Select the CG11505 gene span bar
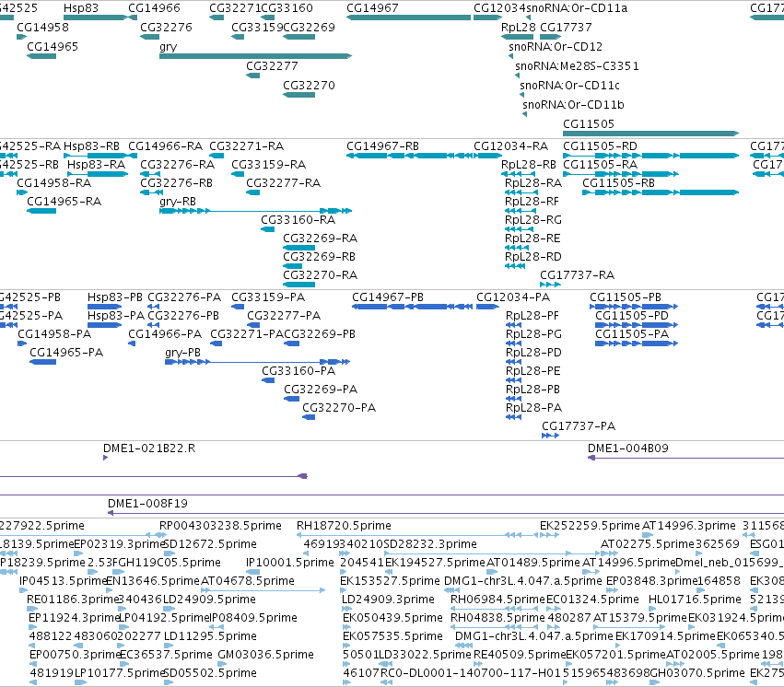This screenshot has height=687, width=784. [x=650, y=134]
